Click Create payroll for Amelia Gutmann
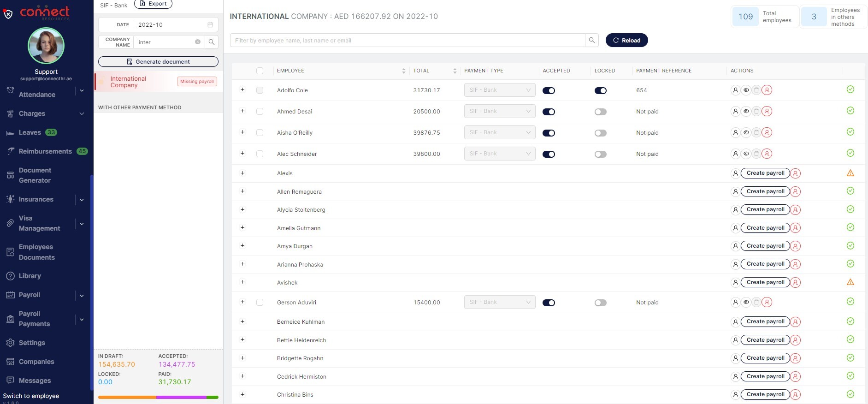 click(765, 228)
